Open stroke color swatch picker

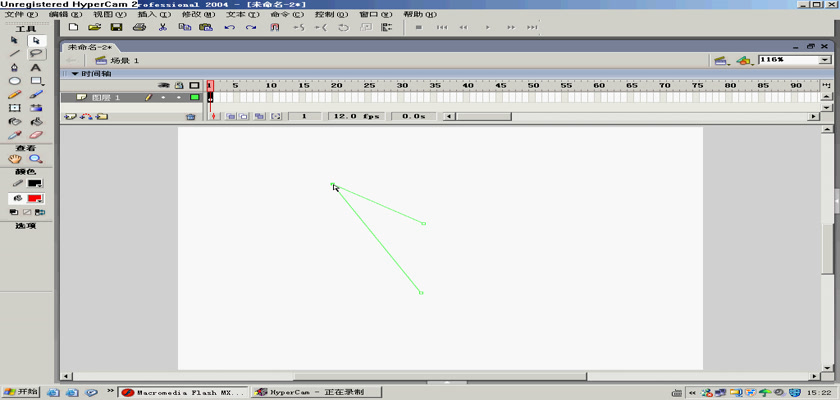[x=35, y=183]
